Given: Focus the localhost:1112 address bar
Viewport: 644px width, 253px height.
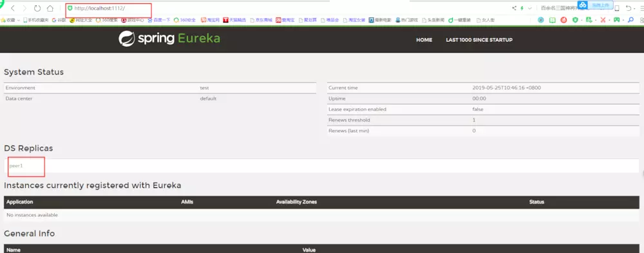Looking at the screenshot, I should 99,8.
